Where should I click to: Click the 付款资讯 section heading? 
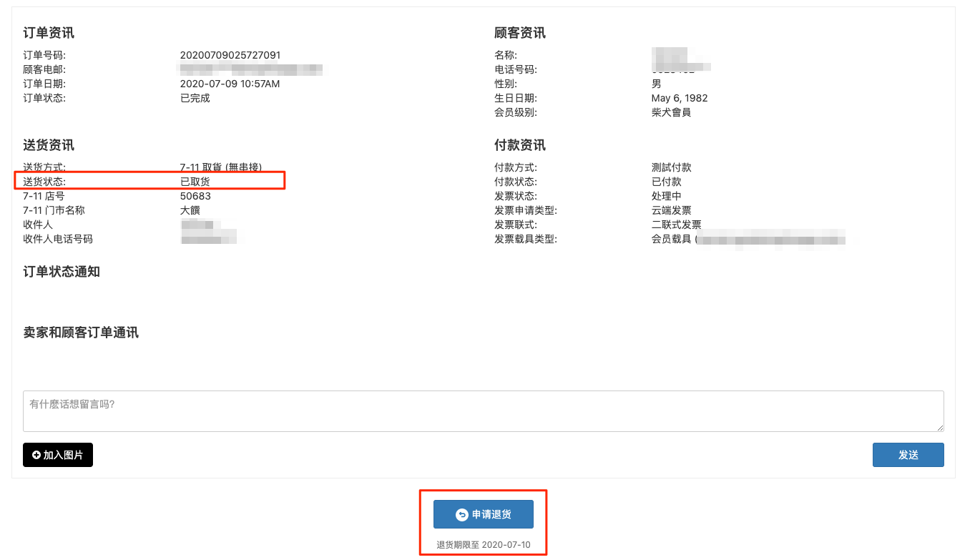point(520,145)
